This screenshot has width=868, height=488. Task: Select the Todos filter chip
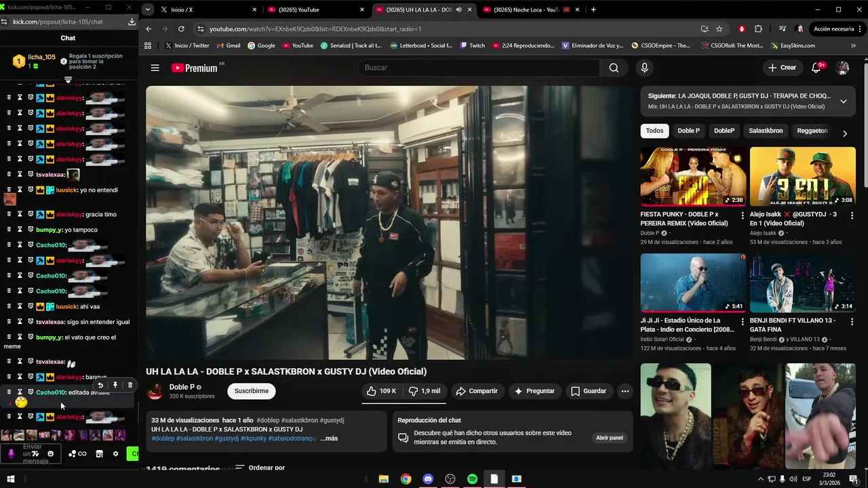tap(654, 131)
